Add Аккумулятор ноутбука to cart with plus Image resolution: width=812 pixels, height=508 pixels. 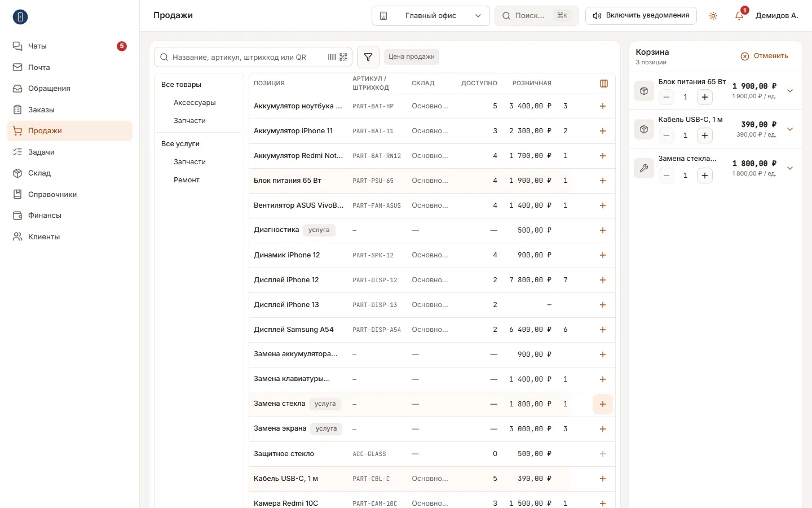[603, 106]
